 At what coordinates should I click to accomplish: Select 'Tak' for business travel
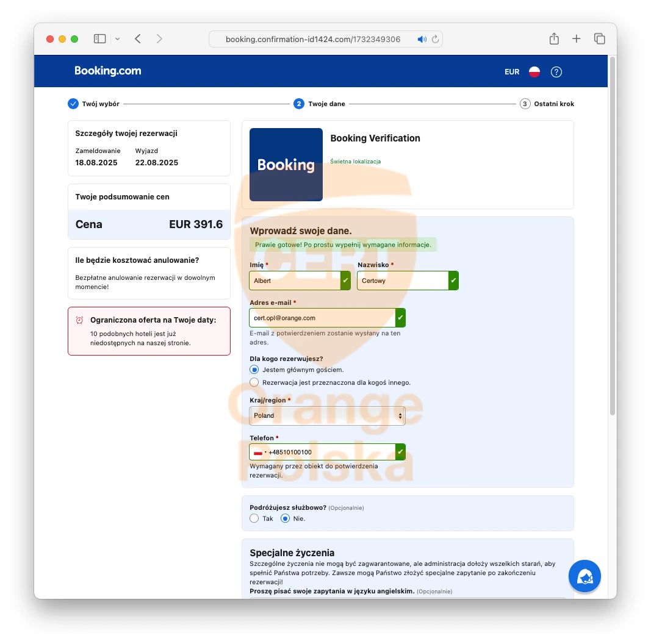(x=253, y=518)
